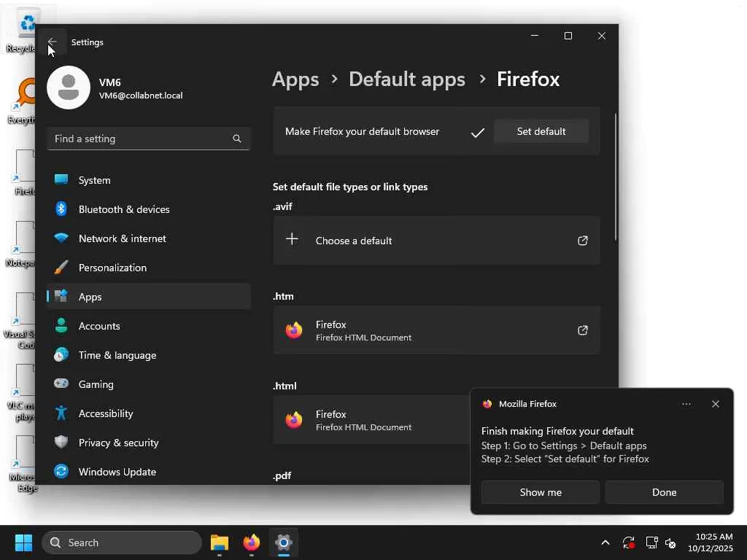
Task: Click the Windows Start button
Action: tap(23, 542)
